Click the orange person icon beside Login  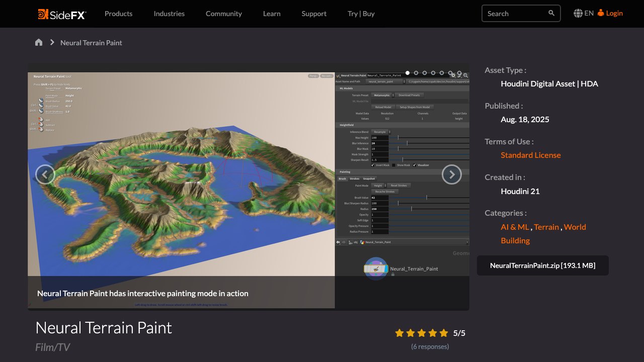(x=601, y=13)
